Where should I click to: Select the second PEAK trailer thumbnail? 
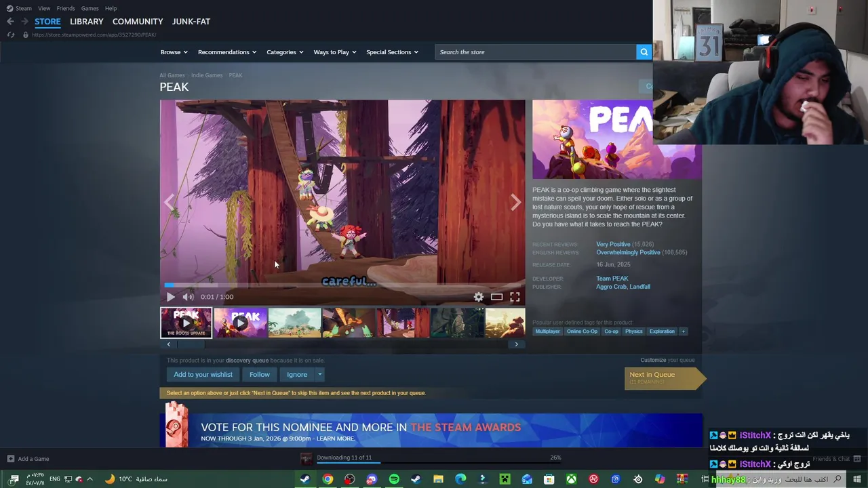coord(240,323)
